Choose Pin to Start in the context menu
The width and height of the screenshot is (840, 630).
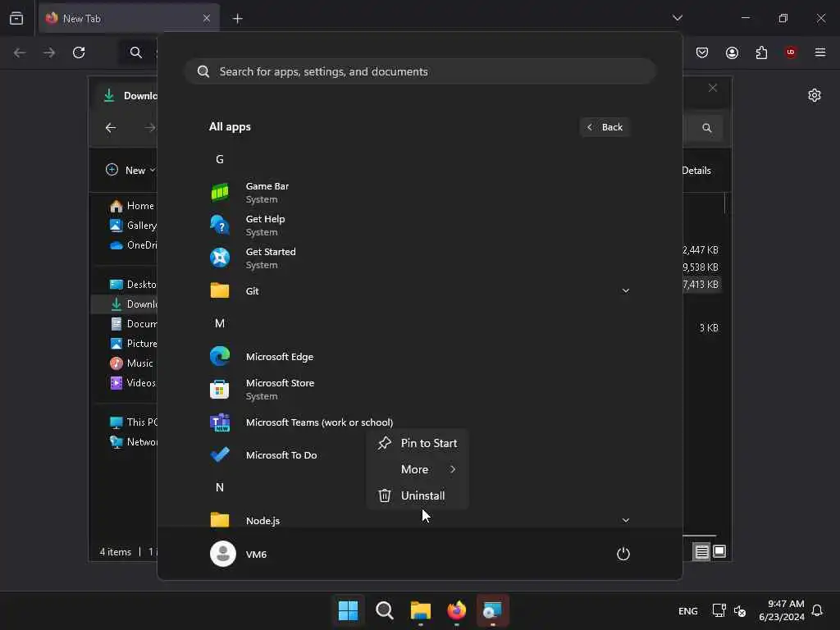click(418, 443)
